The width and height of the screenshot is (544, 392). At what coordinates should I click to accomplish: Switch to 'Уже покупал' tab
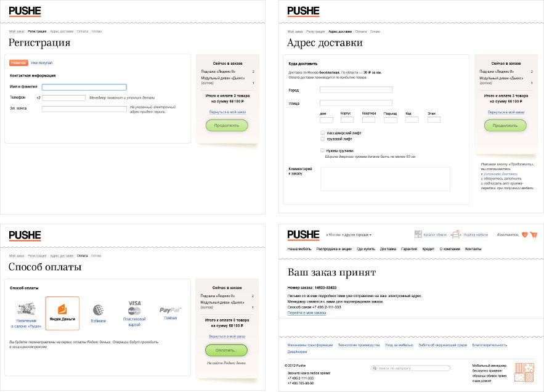click(x=42, y=63)
